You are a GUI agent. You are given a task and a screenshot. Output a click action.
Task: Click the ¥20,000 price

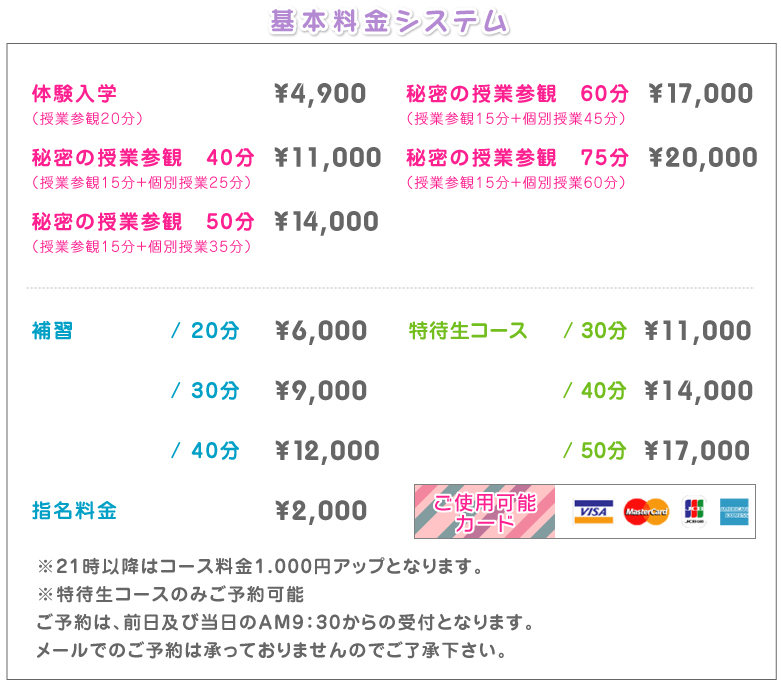702,158
